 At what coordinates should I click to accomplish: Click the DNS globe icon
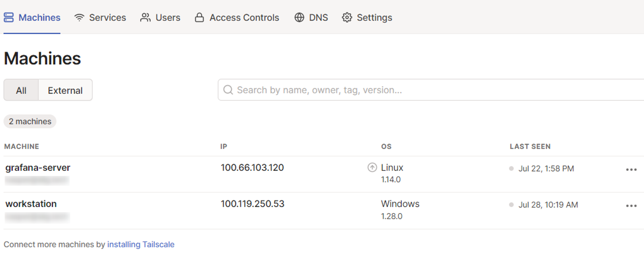(x=299, y=17)
